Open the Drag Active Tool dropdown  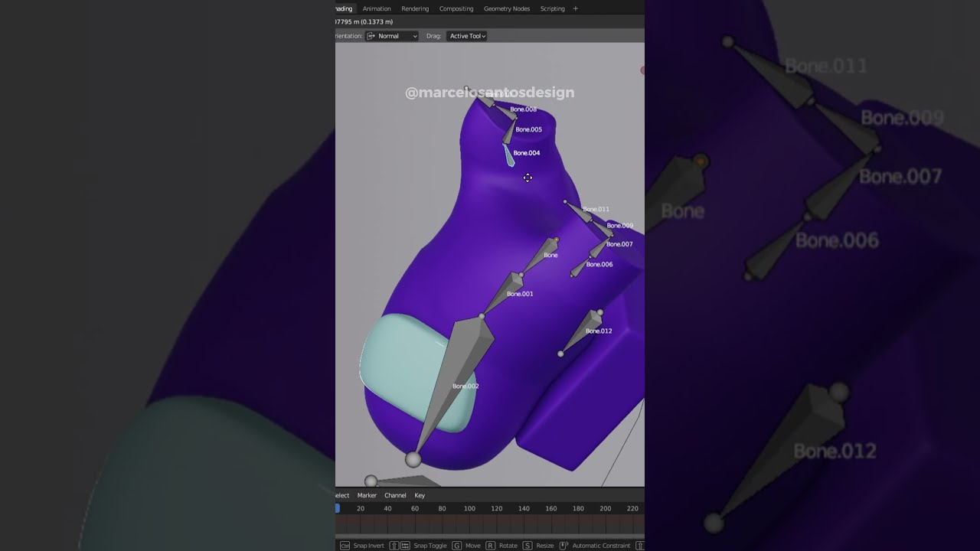[467, 36]
